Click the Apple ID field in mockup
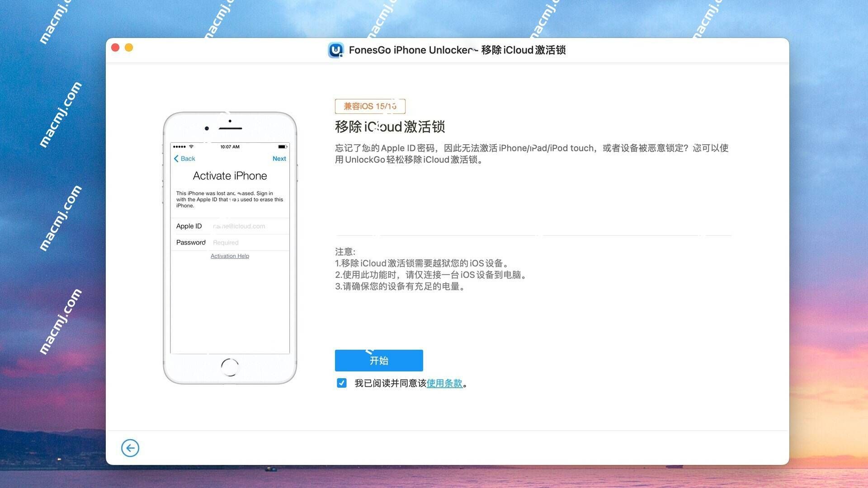Viewport: 868px width, 488px height. (x=230, y=226)
